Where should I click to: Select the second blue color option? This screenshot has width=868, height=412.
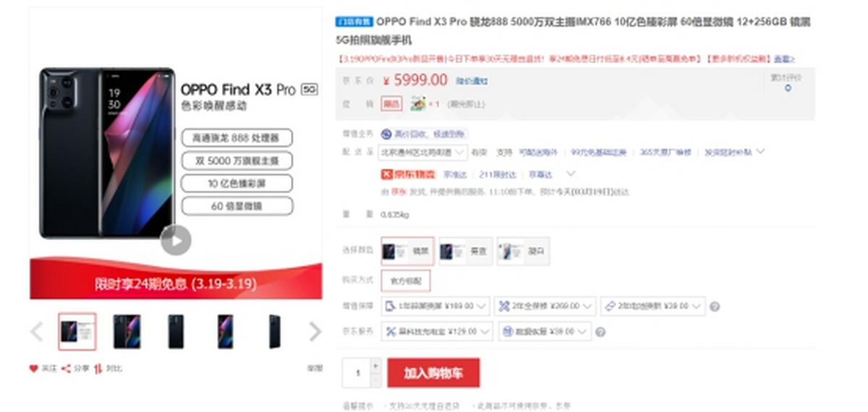click(466, 251)
